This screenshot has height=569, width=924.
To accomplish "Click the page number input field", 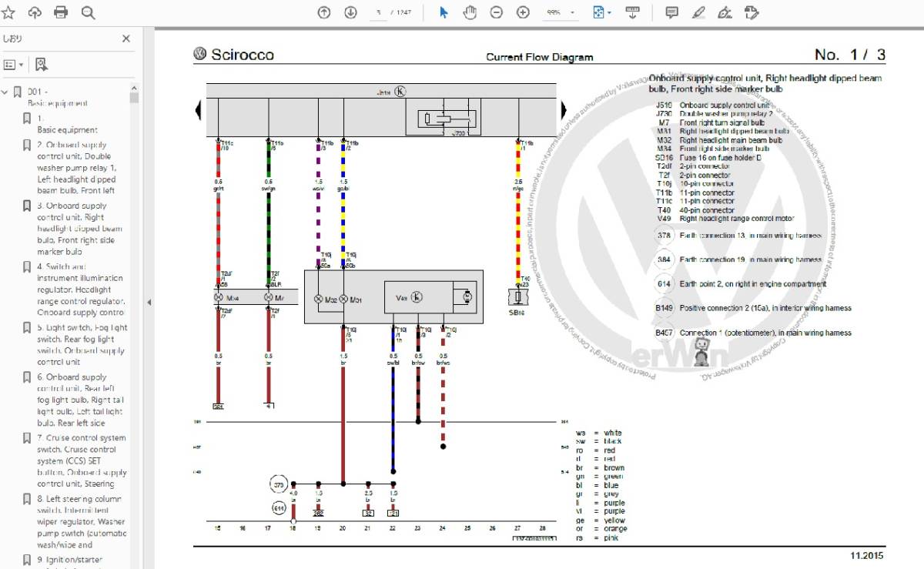I will (378, 12).
